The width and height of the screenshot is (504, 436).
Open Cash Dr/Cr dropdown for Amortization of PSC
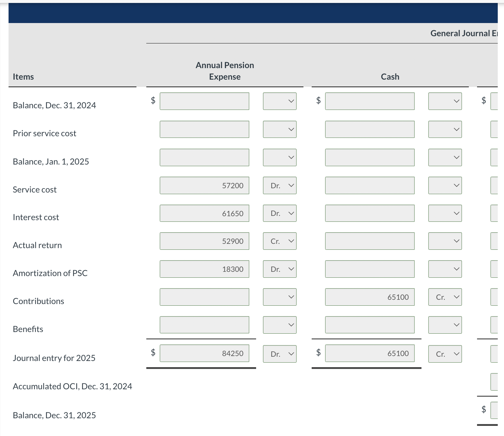pos(445,269)
